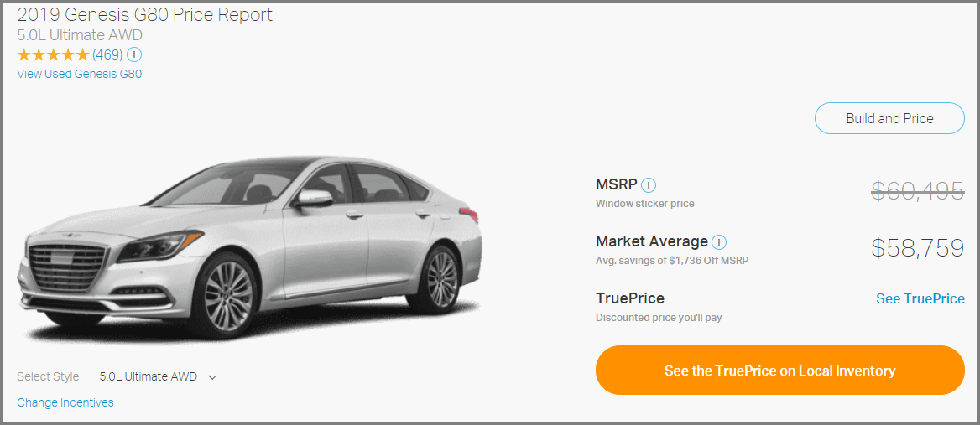Click the fifth gold rating star
This screenshot has height=425, width=980.
[82, 55]
